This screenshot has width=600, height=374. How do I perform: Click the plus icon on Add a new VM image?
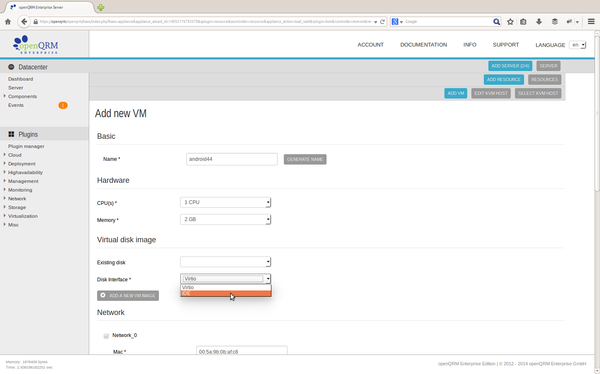(x=103, y=295)
